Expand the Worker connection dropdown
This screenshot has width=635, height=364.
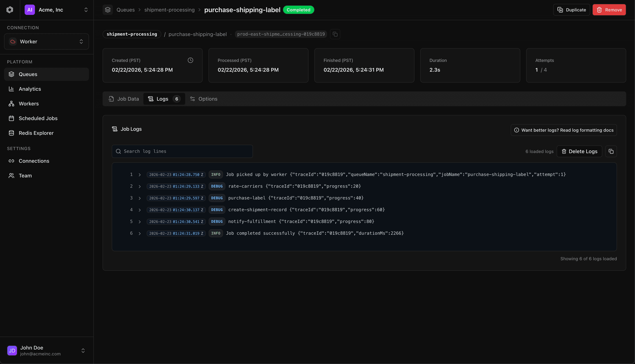46,42
